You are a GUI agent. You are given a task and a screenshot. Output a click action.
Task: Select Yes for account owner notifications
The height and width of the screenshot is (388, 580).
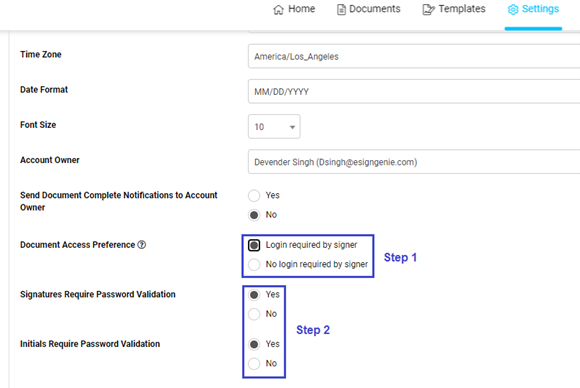pos(254,196)
